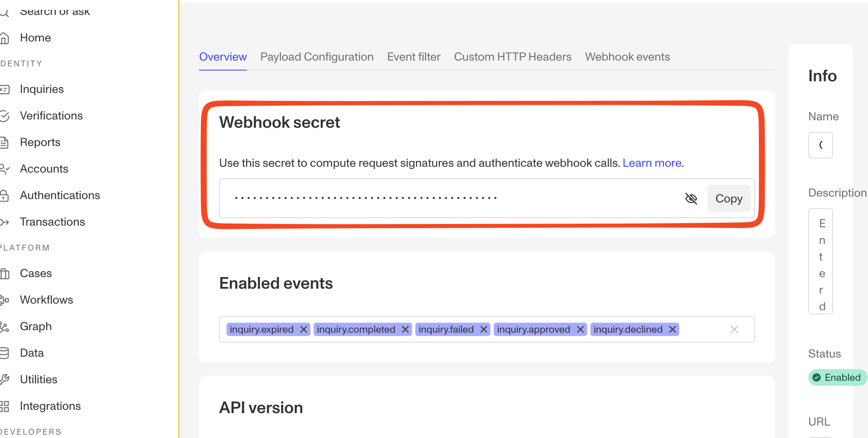Open Authentications in the sidebar
Image resolution: width=868 pixels, height=438 pixels.
point(60,195)
